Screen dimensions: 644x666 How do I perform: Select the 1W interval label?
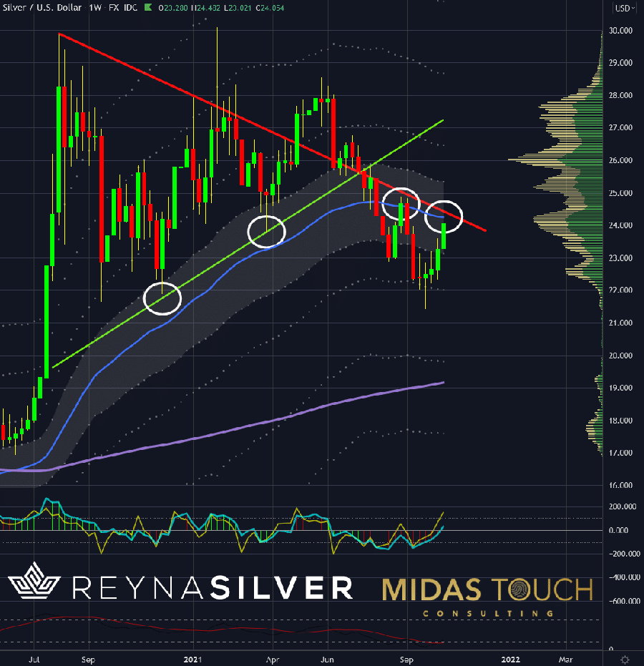(95, 9)
